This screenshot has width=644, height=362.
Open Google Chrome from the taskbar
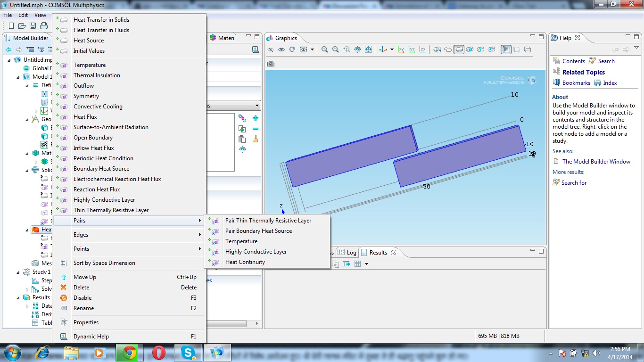click(130, 352)
